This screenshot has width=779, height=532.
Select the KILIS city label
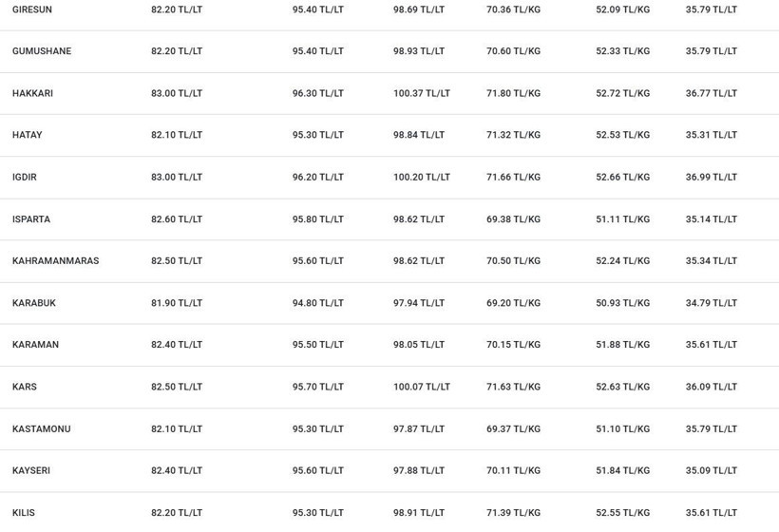pyautogui.click(x=24, y=513)
